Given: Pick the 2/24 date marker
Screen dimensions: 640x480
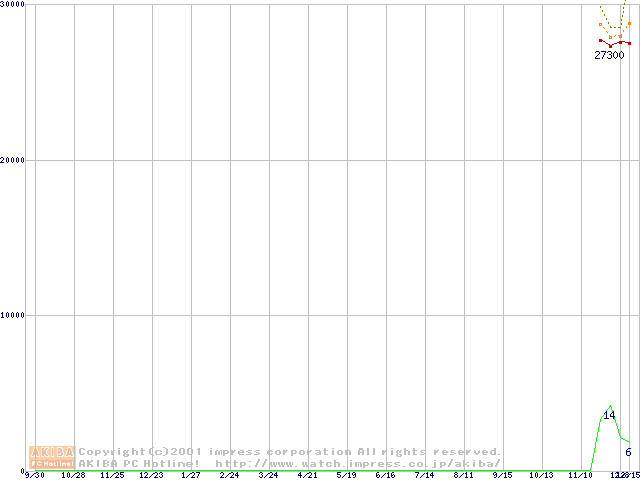Looking at the screenshot, I should click(x=229, y=475).
